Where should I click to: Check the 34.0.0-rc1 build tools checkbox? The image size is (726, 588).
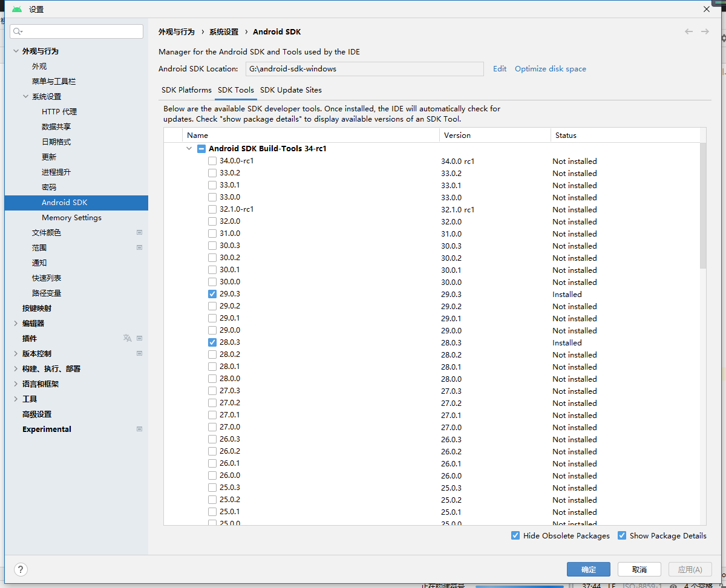(x=212, y=161)
